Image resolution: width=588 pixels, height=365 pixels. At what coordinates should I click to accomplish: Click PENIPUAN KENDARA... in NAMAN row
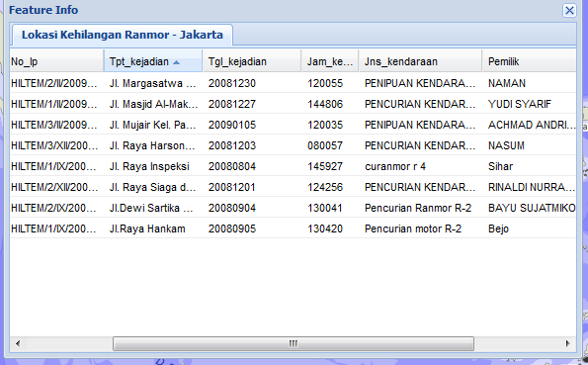tap(420, 83)
